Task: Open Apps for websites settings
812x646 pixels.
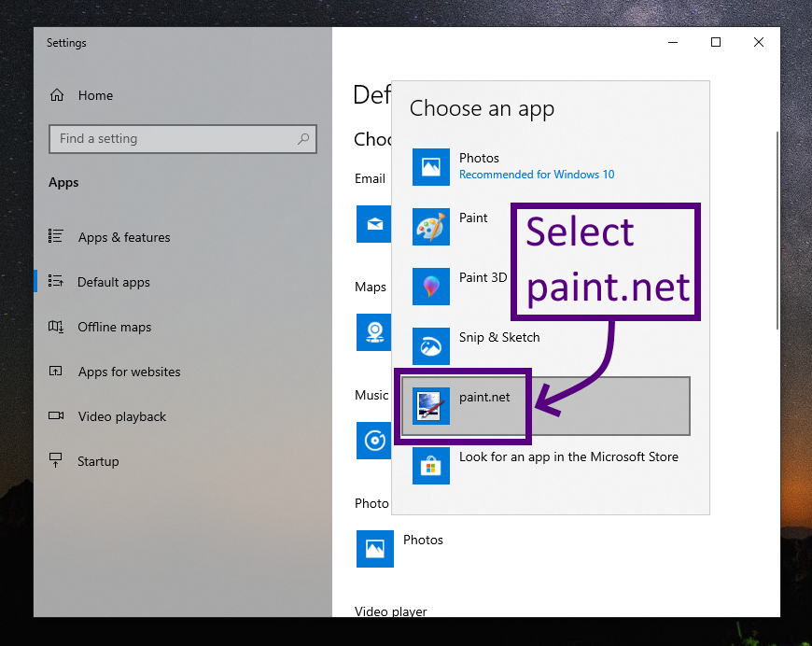Action: point(183,372)
